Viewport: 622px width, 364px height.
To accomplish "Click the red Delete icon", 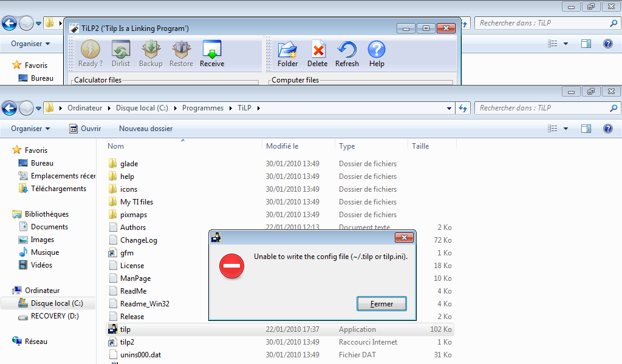I will coord(317,53).
